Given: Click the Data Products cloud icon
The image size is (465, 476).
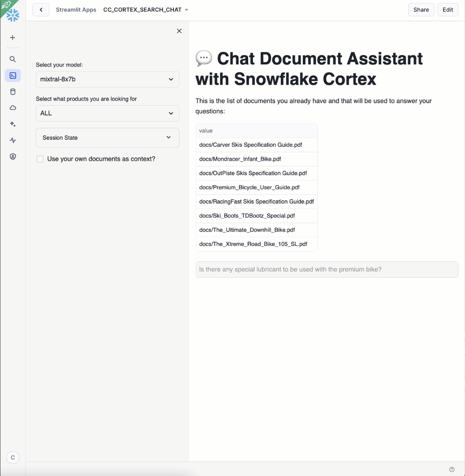Looking at the screenshot, I should pyautogui.click(x=13, y=108).
